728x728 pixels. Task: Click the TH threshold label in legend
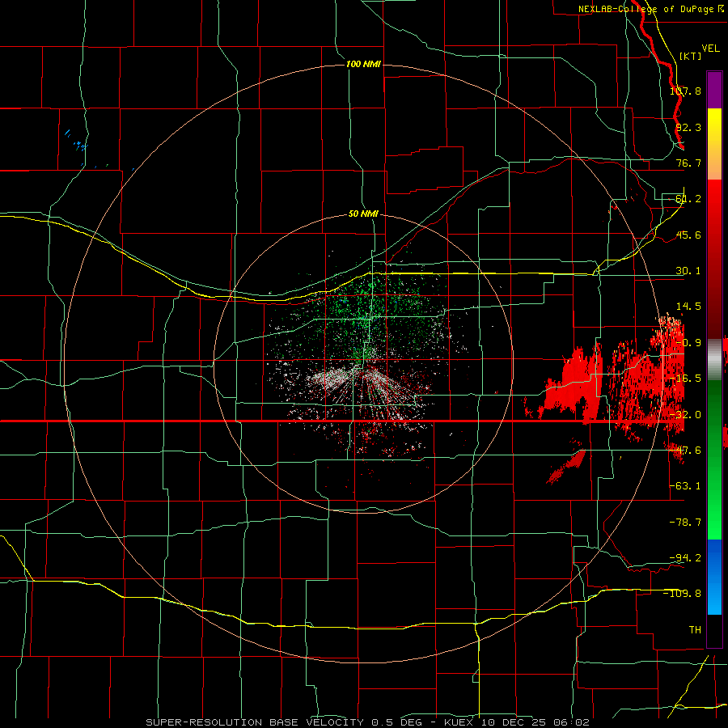(695, 630)
